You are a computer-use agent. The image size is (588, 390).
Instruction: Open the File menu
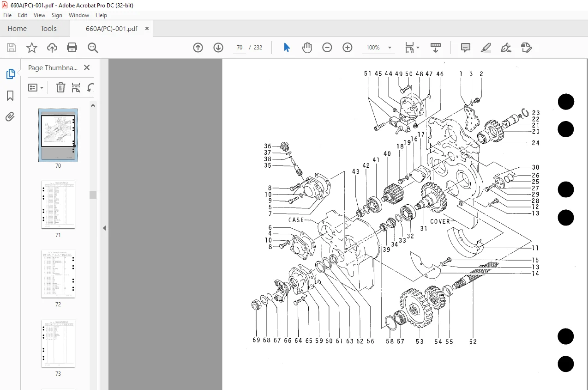coord(7,15)
